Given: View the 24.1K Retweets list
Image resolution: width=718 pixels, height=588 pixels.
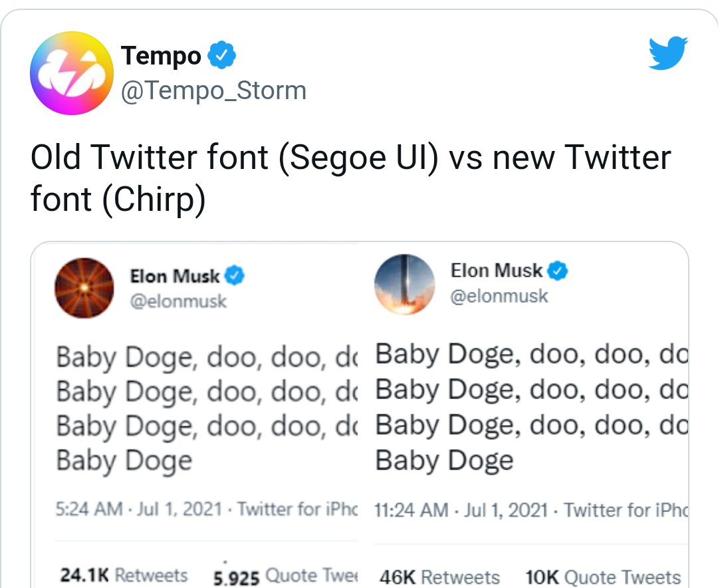Looking at the screenshot, I should [124, 575].
